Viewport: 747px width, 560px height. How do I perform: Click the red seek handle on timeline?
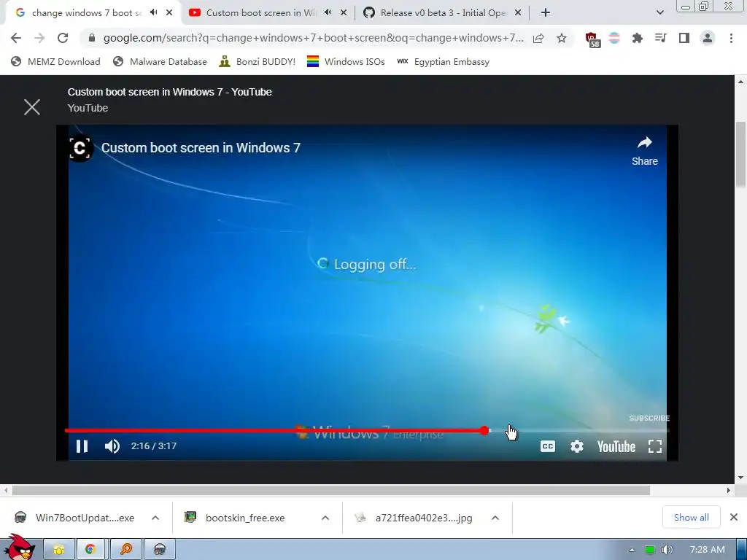pos(484,431)
